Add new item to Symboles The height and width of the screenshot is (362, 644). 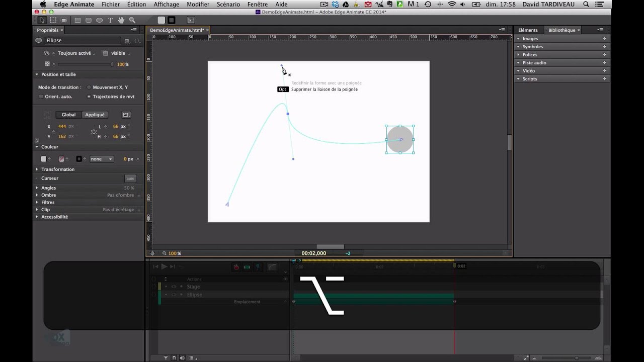coord(604,47)
